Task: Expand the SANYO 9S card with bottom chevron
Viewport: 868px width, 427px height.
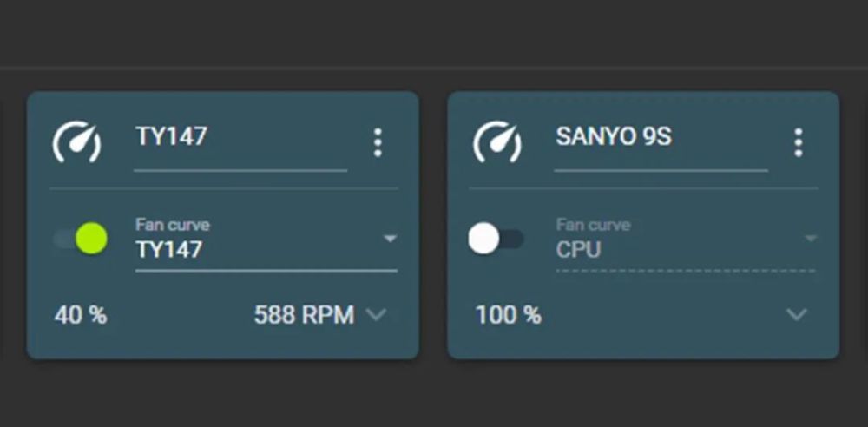Action: tap(796, 314)
